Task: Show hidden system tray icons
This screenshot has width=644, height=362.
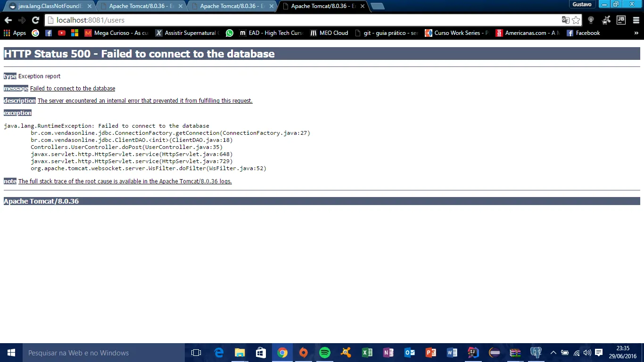Action: click(x=553, y=353)
